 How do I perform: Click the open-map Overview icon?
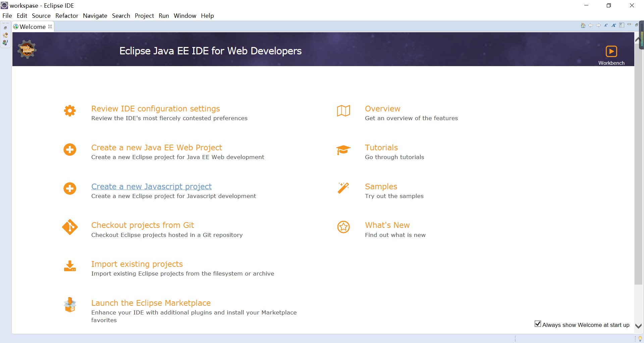343,111
